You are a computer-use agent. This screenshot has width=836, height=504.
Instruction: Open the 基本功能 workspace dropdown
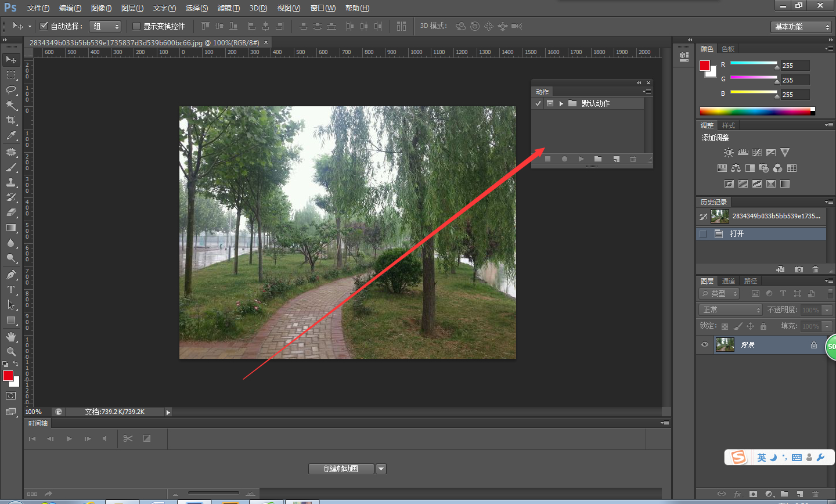pyautogui.click(x=802, y=27)
